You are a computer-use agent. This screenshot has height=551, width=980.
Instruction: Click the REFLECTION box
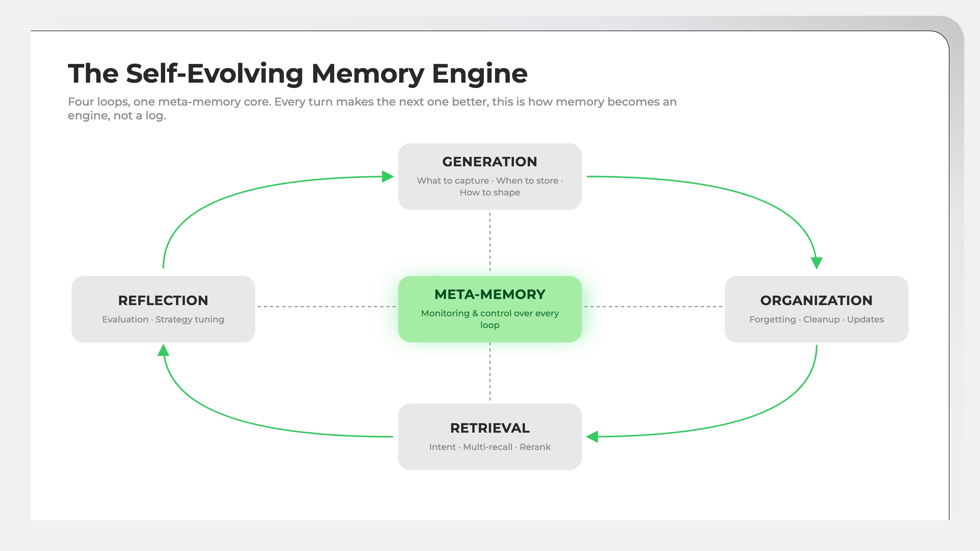(163, 309)
